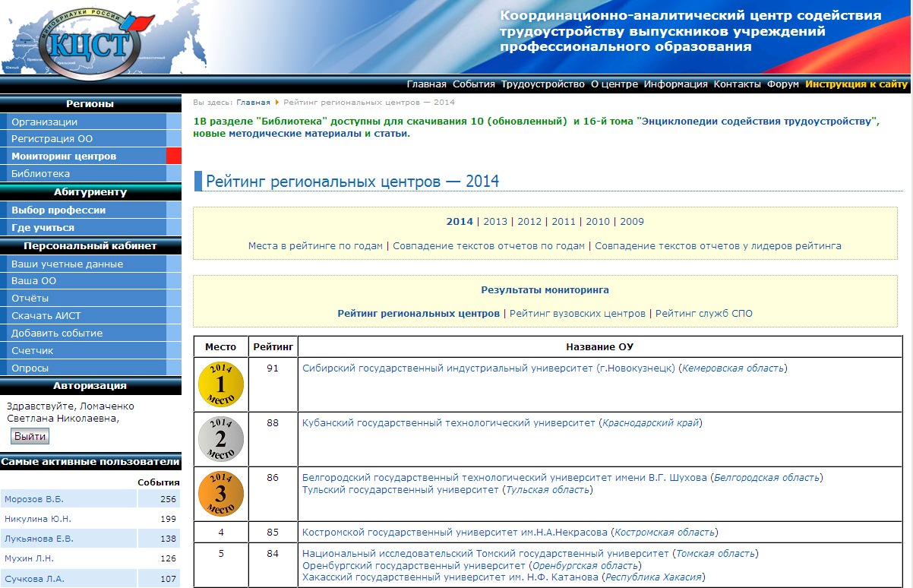Click the Место column header

click(221, 347)
